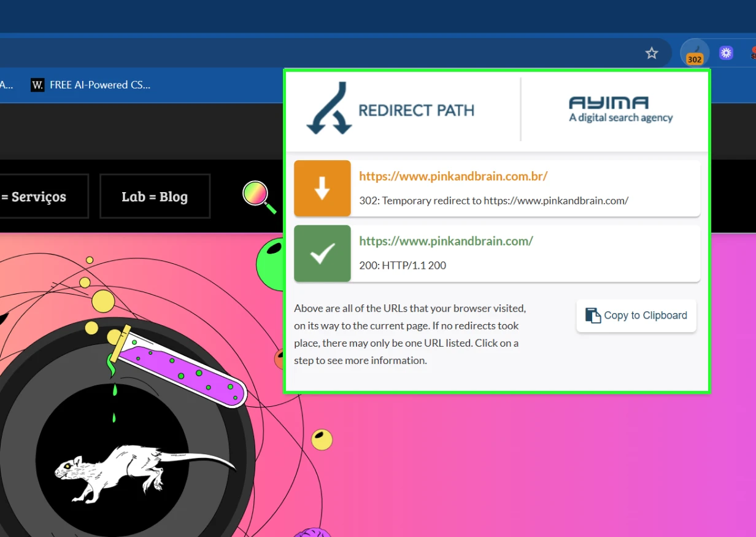The width and height of the screenshot is (756, 537).
Task: Click the bookmark star icon in address bar
Action: (x=652, y=53)
